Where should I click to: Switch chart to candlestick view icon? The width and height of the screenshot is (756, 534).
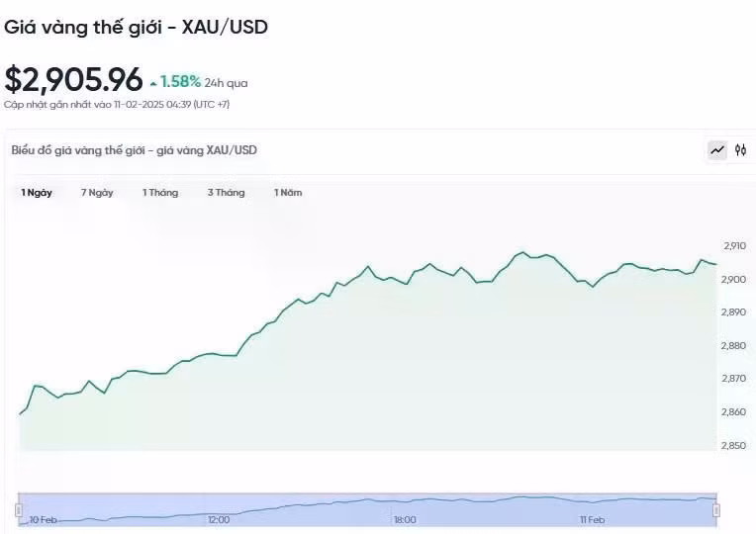[x=740, y=150]
